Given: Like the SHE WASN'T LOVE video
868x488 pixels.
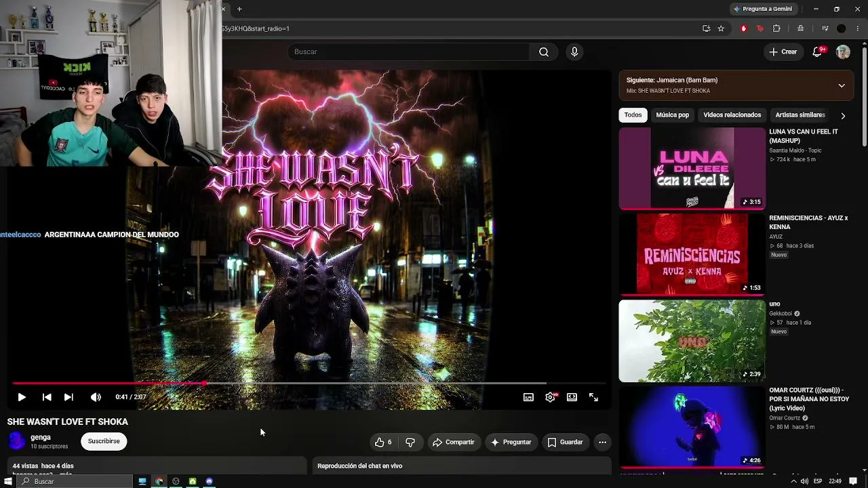Looking at the screenshot, I should [383, 442].
